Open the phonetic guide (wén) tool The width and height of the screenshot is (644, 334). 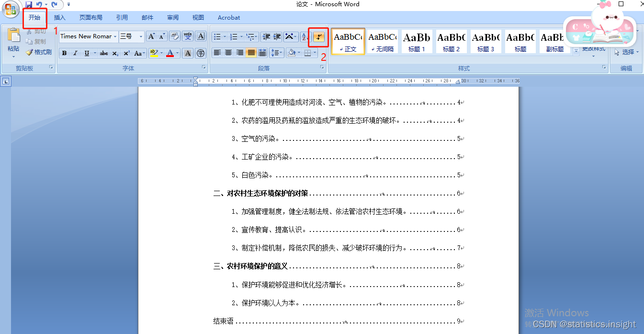pos(188,36)
